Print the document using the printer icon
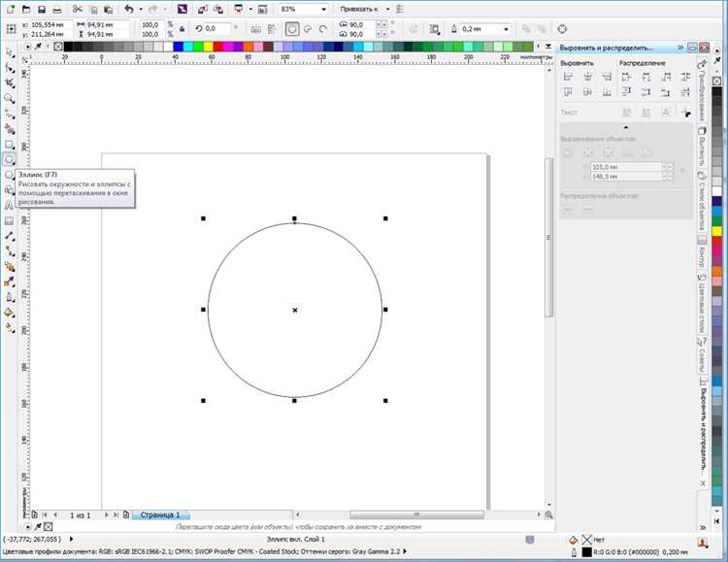Image resolution: width=728 pixels, height=562 pixels. tap(57, 9)
